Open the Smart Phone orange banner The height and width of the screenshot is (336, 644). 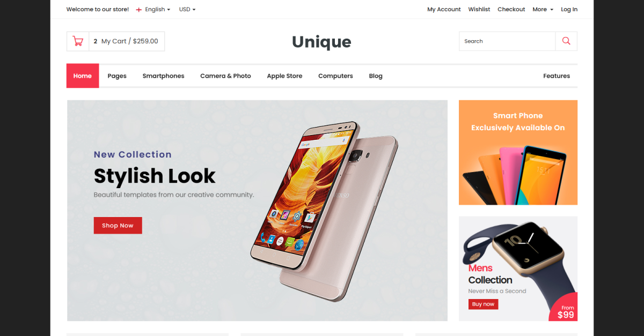click(518, 152)
